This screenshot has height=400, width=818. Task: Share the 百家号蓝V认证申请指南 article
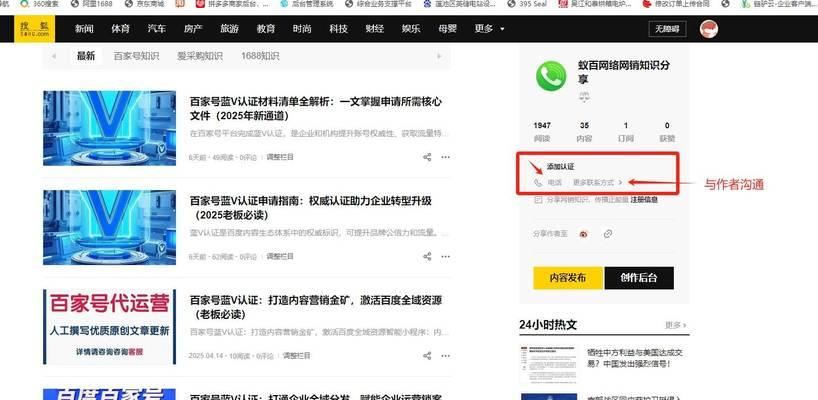427,257
